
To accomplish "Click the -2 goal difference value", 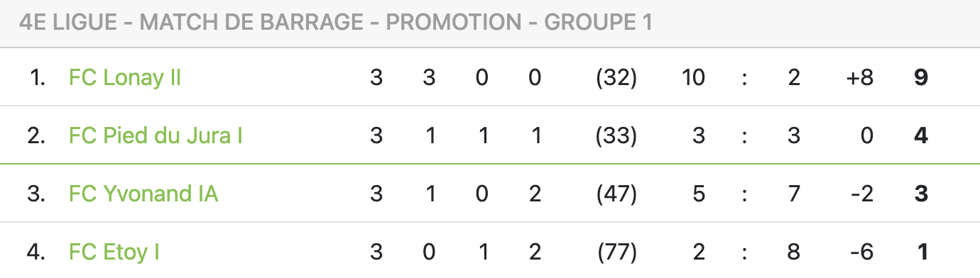I will (x=861, y=194).
